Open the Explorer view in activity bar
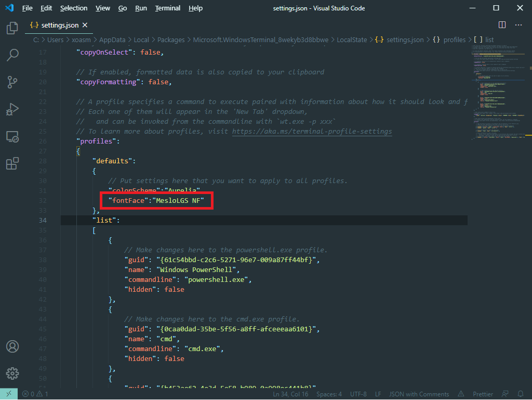This screenshot has width=532, height=400. click(x=12, y=28)
